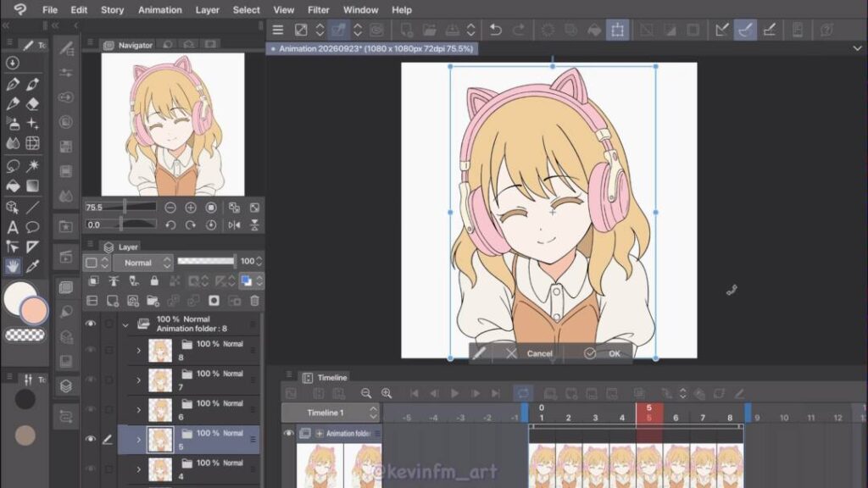Image resolution: width=868 pixels, height=488 pixels.
Task: Cancel the transformation
Action: [529, 353]
